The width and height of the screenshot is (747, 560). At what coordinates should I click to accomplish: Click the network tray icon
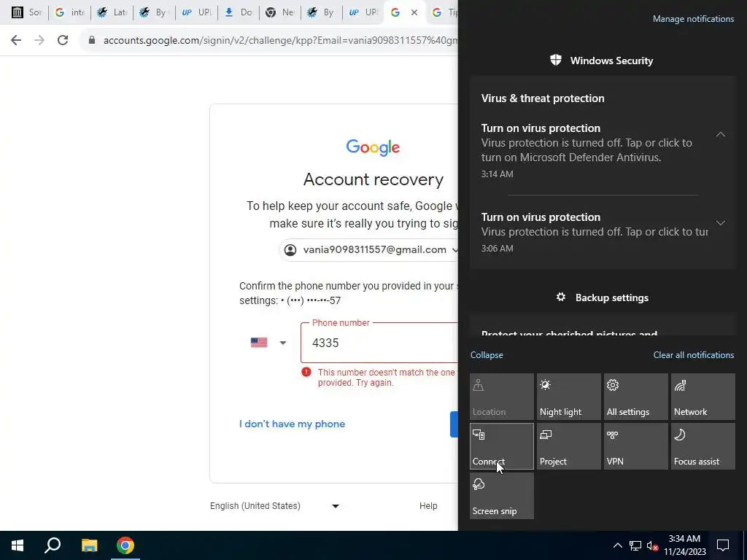pos(635,545)
